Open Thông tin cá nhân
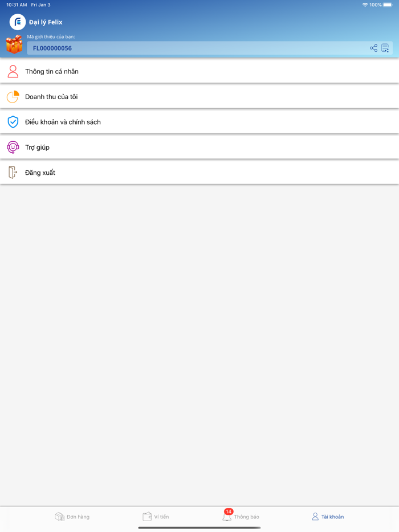Image resolution: width=399 pixels, height=532 pixels. [x=52, y=72]
